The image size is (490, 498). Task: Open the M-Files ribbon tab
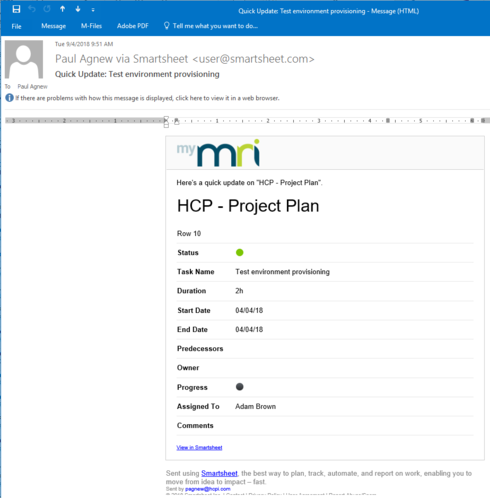pos(91,26)
